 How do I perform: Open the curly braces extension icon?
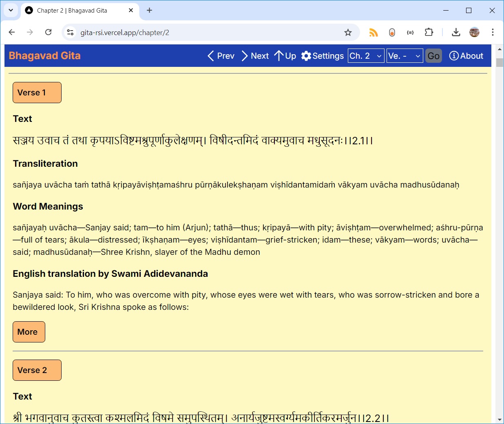pyautogui.click(x=410, y=32)
